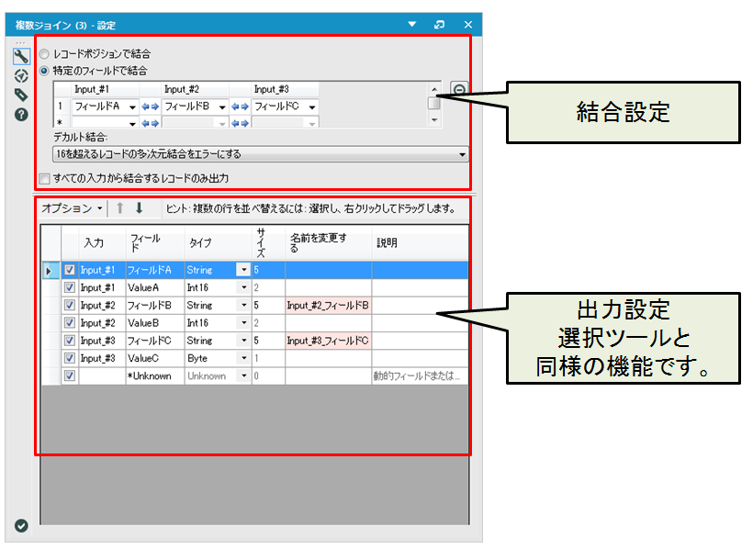Expand the Input_#1 フィールドA join field dropdown

132,106
